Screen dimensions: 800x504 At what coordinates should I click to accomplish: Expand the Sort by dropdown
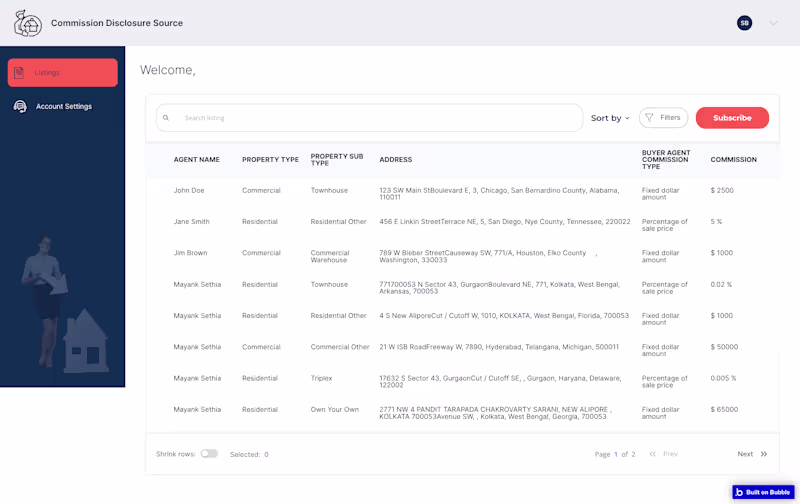tap(610, 118)
